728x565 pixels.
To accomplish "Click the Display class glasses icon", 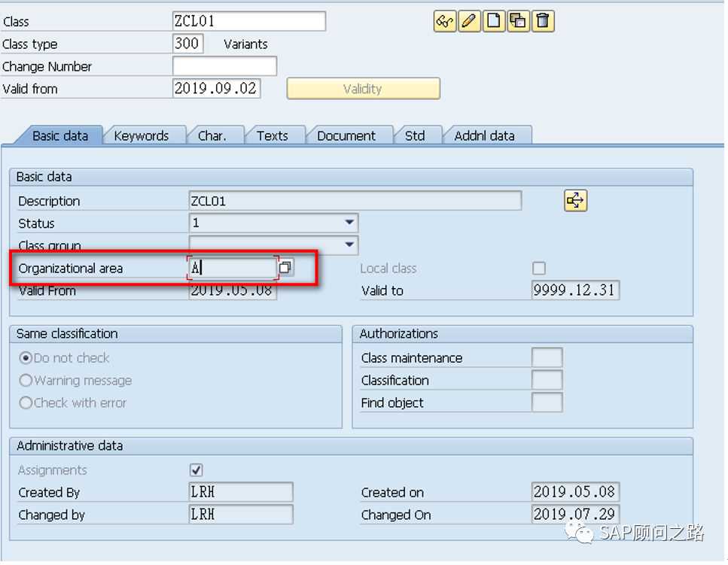I will (445, 21).
